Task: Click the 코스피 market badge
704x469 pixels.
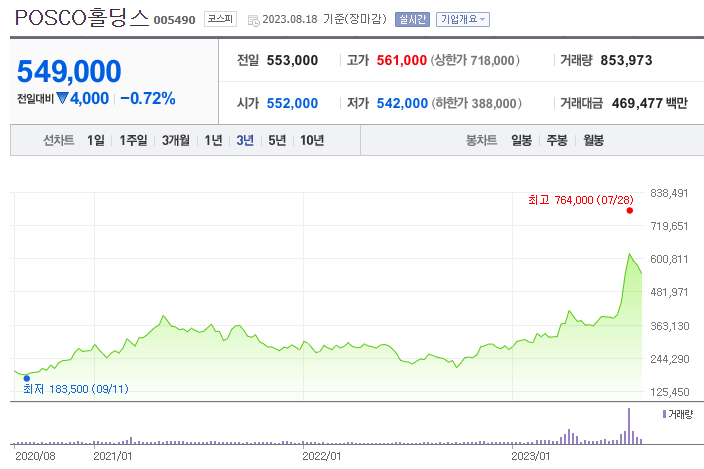Action: 220,19
